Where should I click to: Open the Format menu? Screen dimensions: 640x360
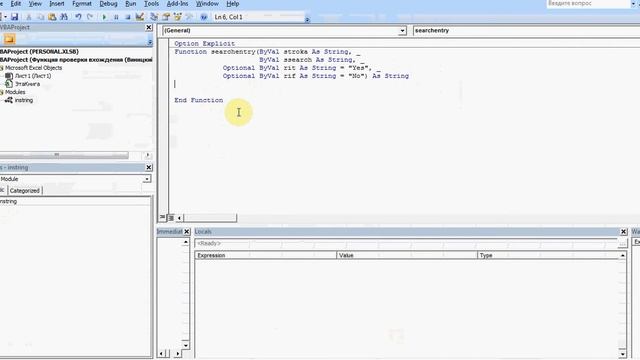[x=82, y=4]
